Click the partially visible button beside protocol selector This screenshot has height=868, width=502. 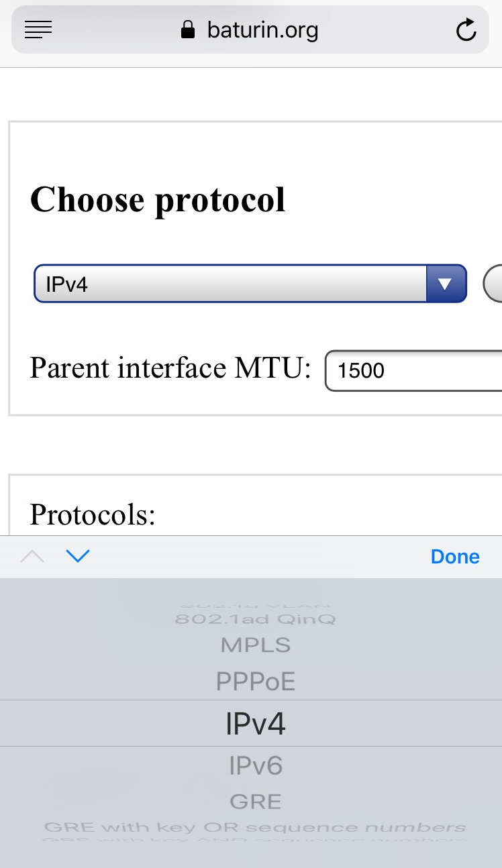tap(493, 284)
